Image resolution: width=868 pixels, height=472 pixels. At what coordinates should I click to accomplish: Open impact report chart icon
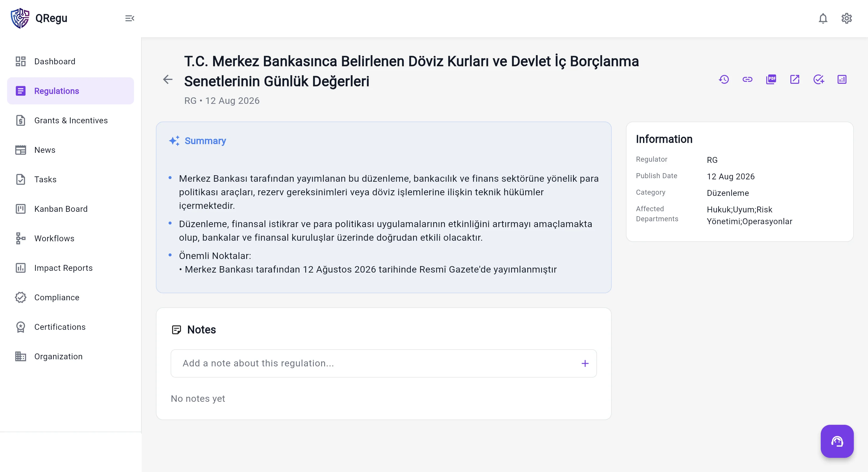point(842,79)
